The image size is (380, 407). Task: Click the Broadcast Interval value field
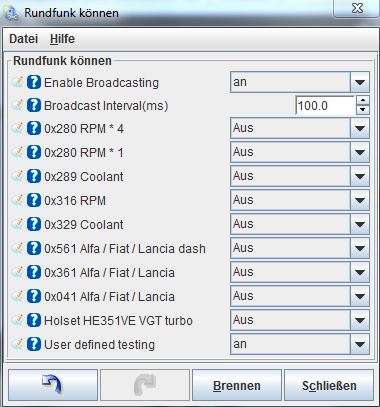[325, 106]
